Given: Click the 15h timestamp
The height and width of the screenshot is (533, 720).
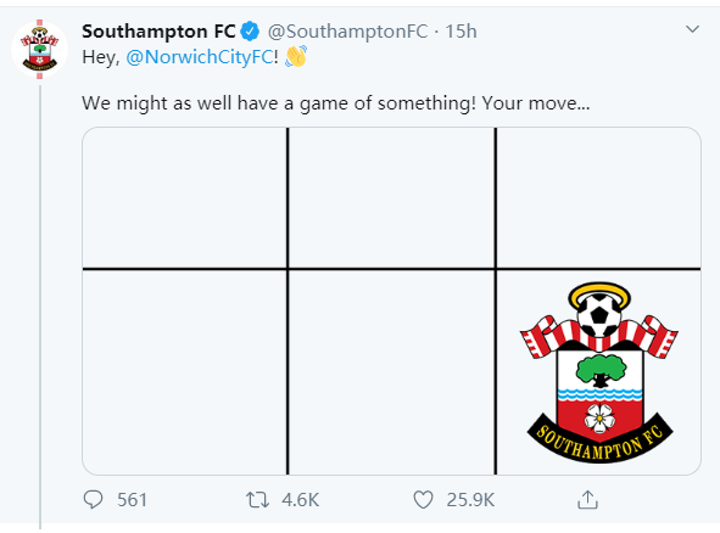Looking at the screenshot, I should click(461, 31).
